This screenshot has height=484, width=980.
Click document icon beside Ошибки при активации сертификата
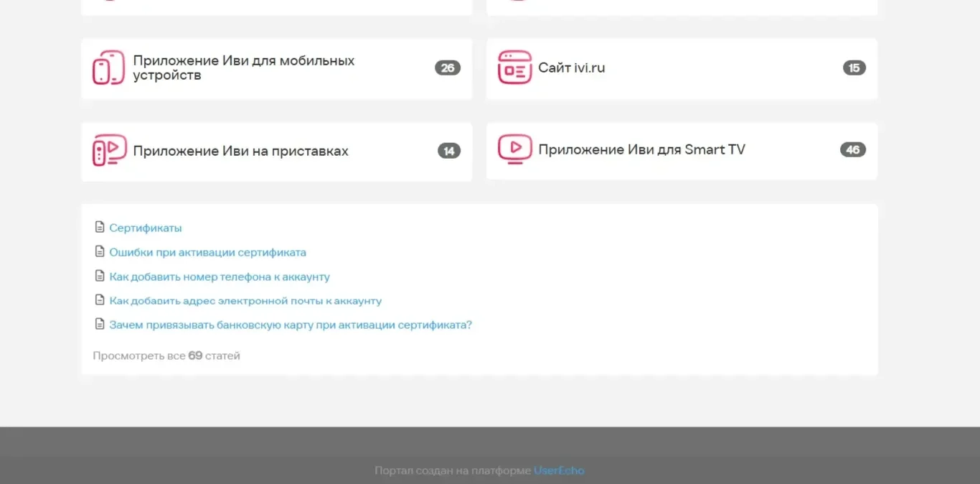pyautogui.click(x=100, y=252)
